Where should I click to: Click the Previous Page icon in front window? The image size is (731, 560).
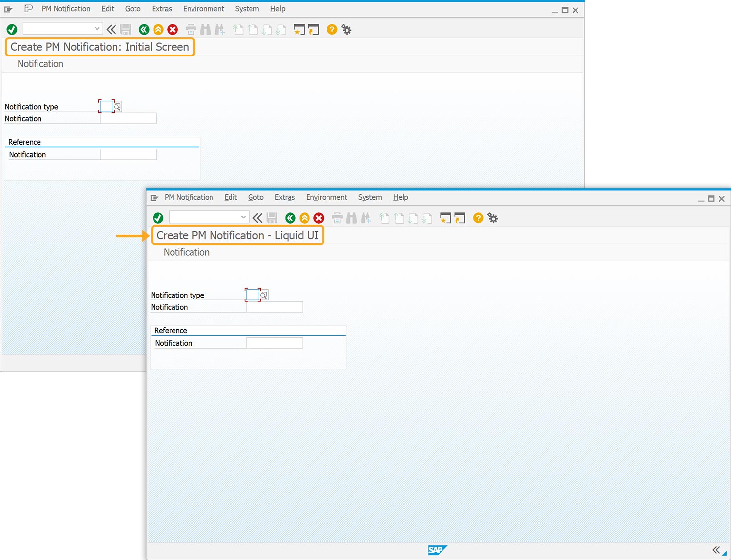tap(399, 218)
